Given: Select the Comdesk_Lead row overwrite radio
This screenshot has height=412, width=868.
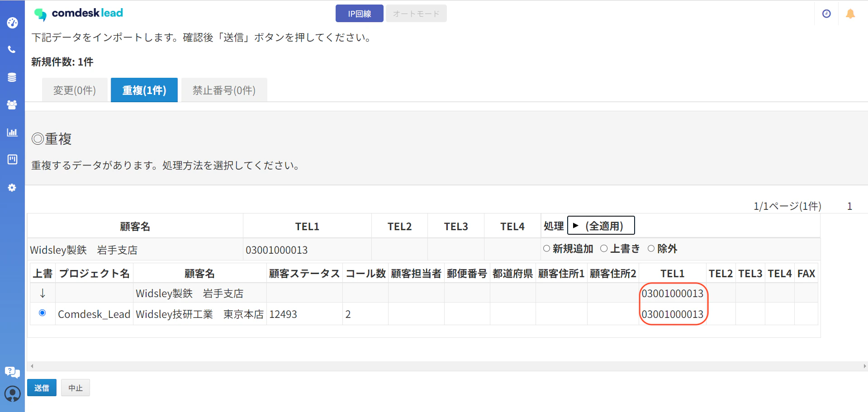Looking at the screenshot, I should pyautogui.click(x=43, y=313).
